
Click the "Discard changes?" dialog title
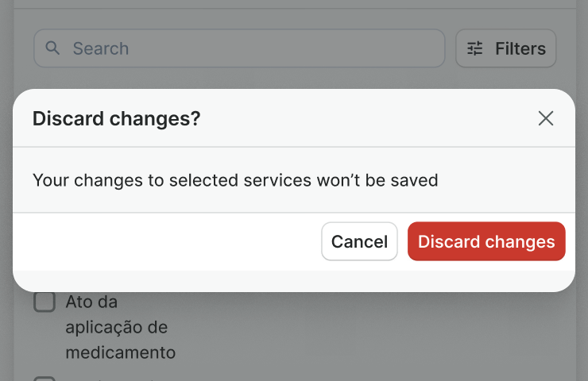click(x=116, y=119)
